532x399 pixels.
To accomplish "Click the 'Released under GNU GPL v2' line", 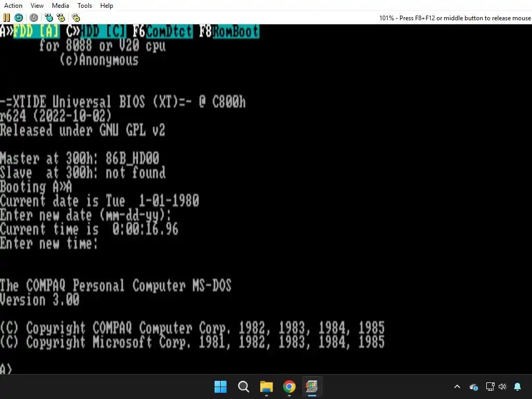I will (83, 130).
